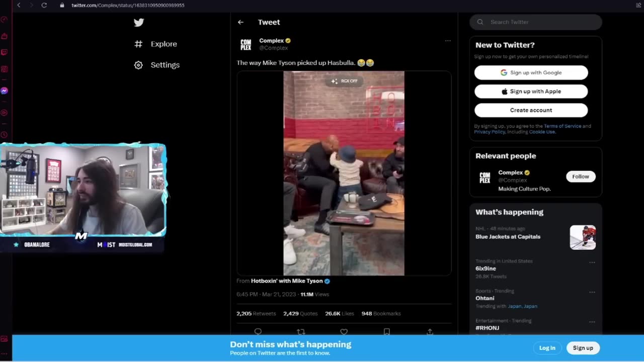Click the share icon under the tweet
The width and height of the screenshot is (644, 362).
[430, 331]
